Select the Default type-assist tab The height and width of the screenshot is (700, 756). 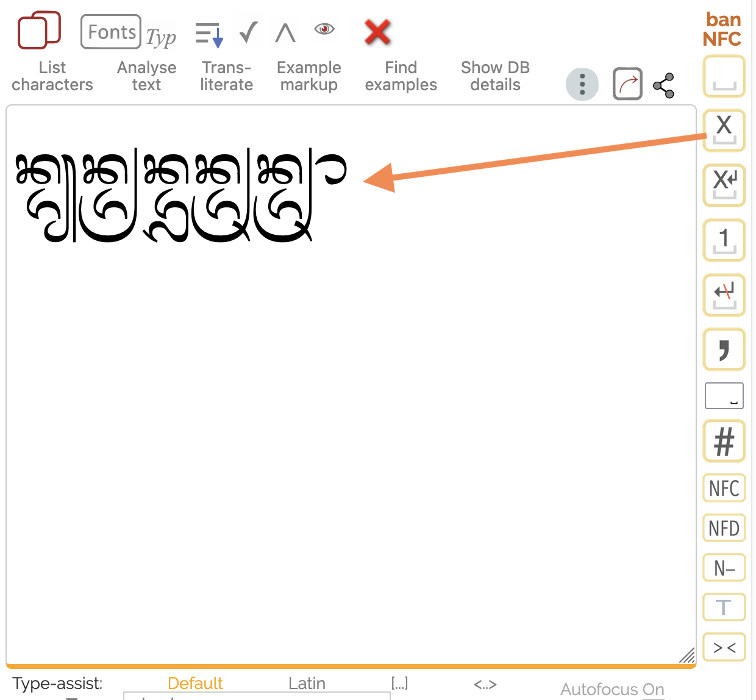pyautogui.click(x=195, y=684)
